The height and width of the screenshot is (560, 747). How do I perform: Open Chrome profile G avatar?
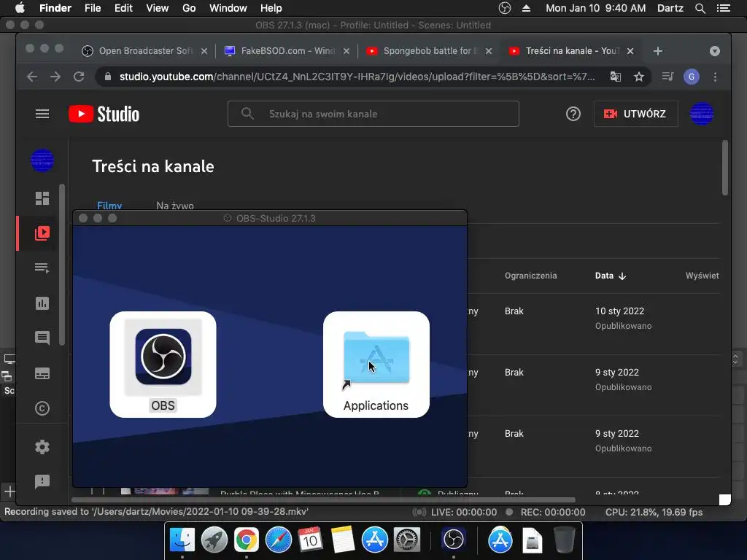[692, 77]
